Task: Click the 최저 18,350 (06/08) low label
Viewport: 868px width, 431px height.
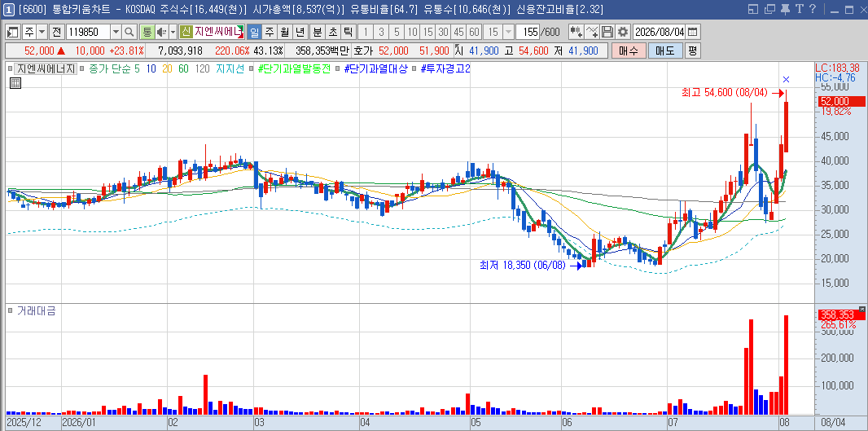Action: click(x=523, y=265)
